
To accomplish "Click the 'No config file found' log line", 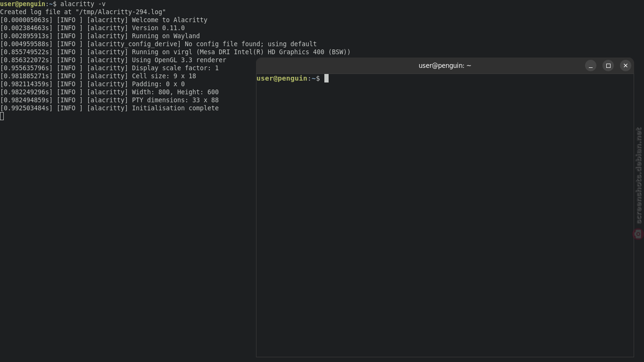I will (x=158, y=44).
